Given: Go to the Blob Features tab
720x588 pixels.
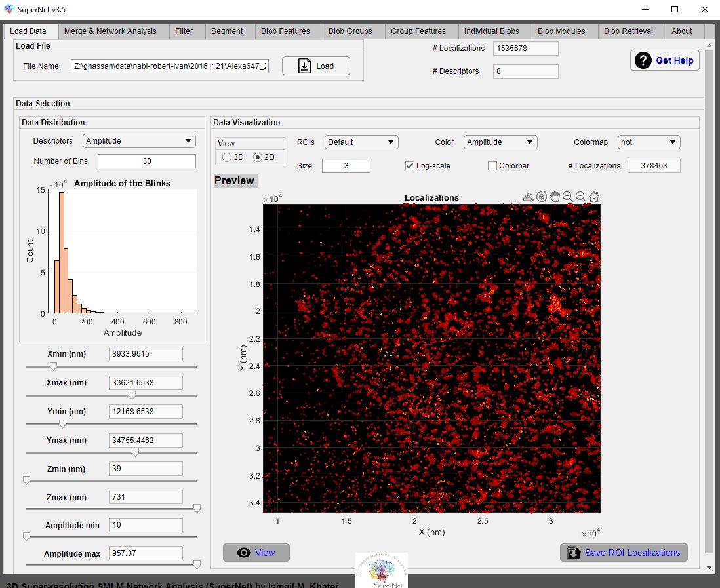Looking at the screenshot, I should click(285, 31).
